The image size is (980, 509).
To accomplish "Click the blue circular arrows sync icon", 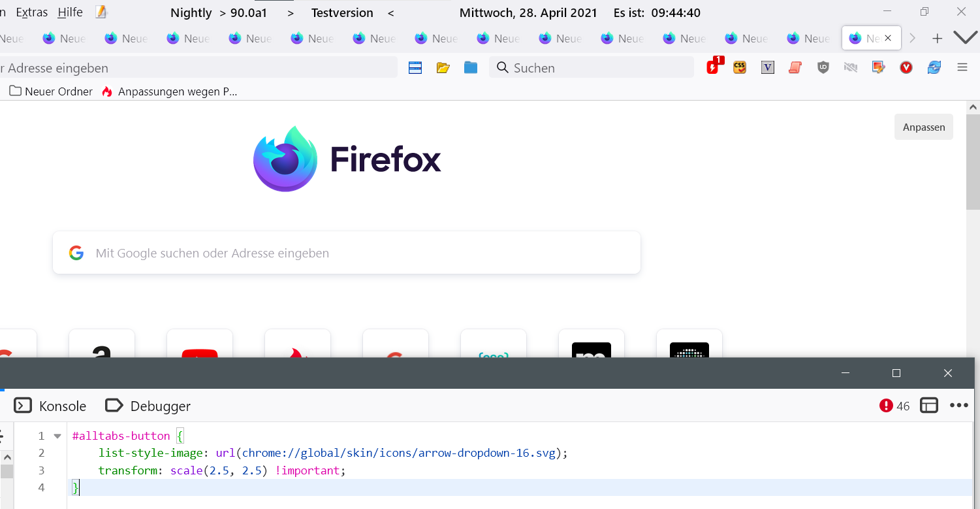I will (x=934, y=67).
